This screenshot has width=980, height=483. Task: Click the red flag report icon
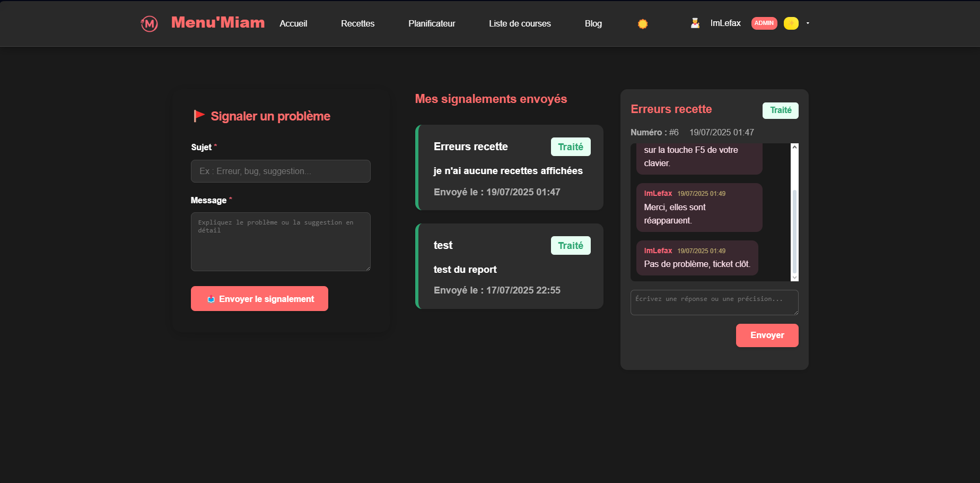199,116
